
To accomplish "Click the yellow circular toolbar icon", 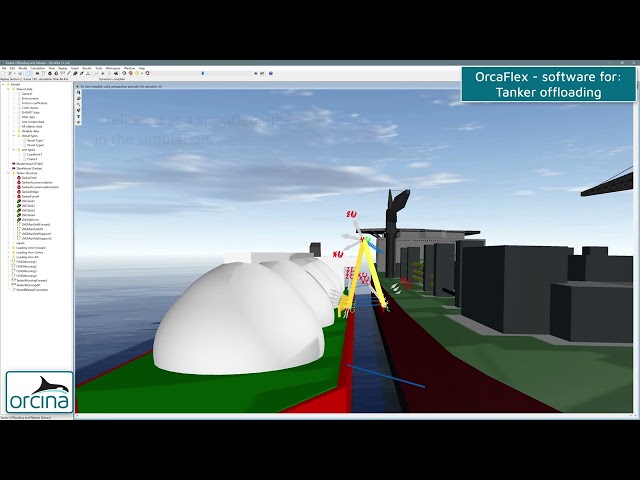I will click(137, 73).
